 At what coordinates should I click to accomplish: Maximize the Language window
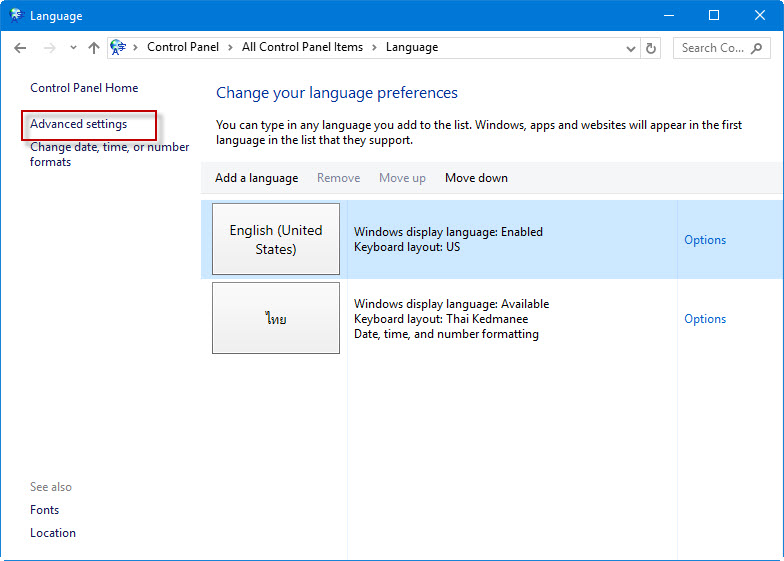(714, 16)
